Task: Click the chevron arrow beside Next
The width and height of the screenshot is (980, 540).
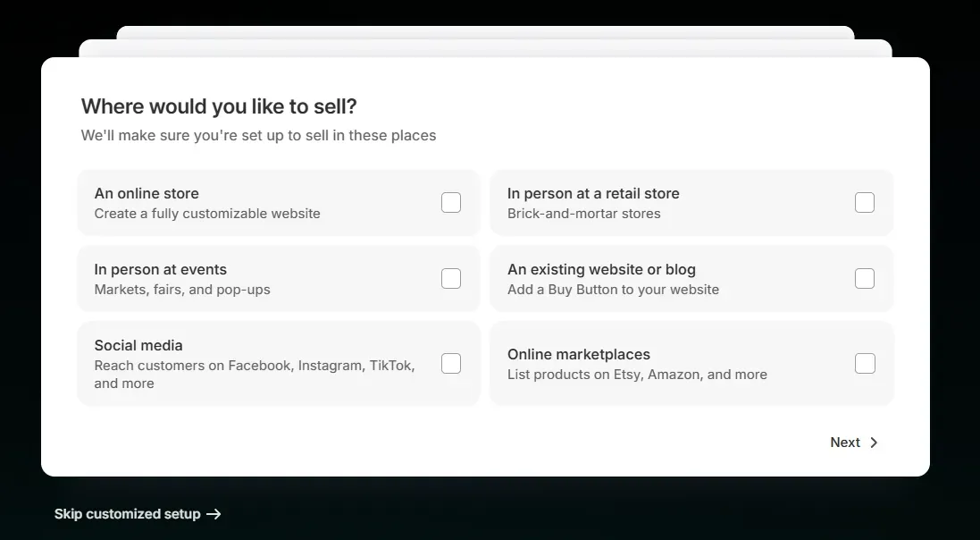Action: (874, 442)
